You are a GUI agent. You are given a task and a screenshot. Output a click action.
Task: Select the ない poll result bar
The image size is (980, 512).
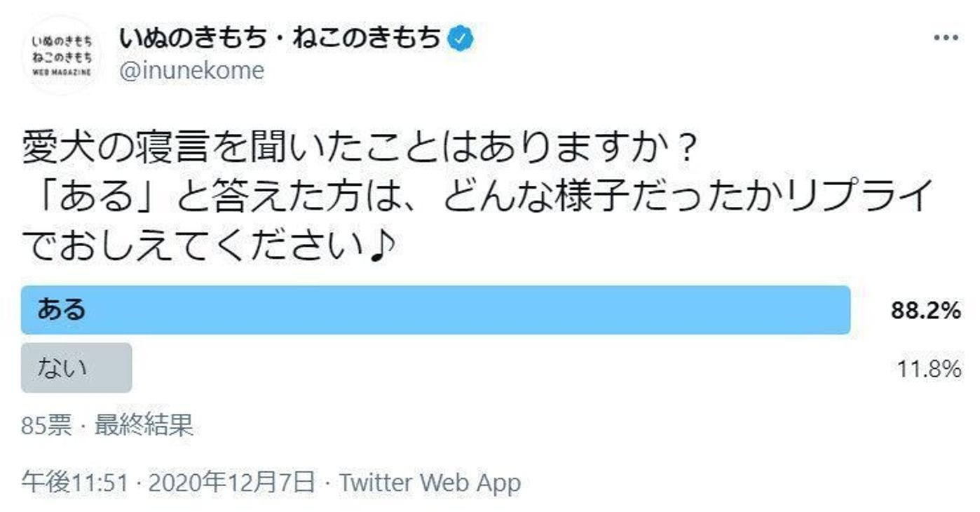pyautogui.click(x=76, y=368)
